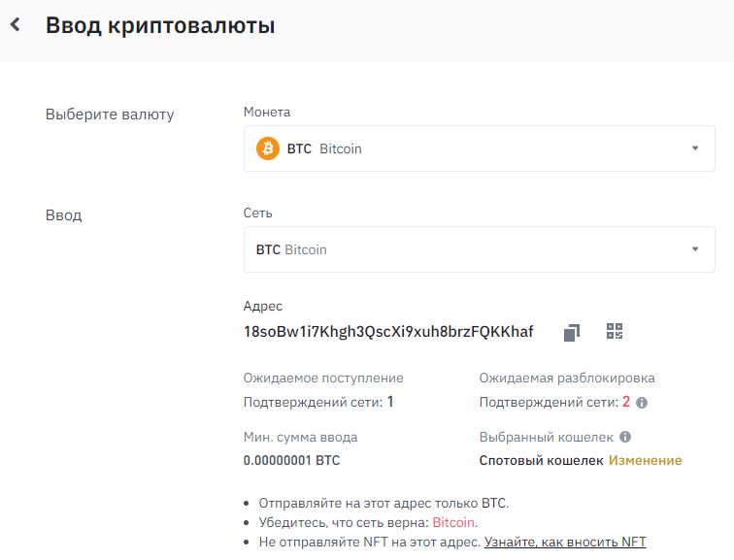This screenshot has height=560, width=734.
Task: Expand the coin dropdown arrow
Action: [x=695, y=148]
